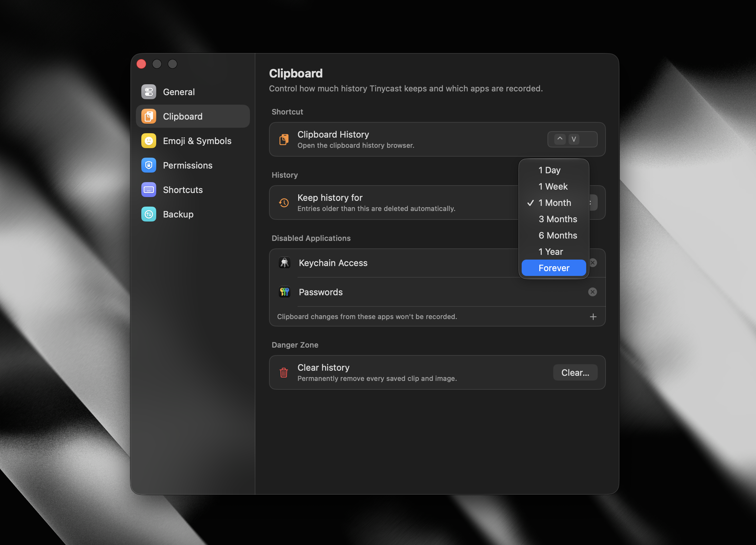Go to the Permissions section

point(193,165)
